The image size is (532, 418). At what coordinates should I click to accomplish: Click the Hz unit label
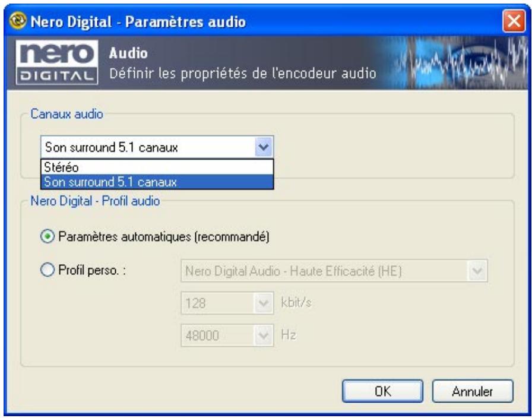[289, 335]
